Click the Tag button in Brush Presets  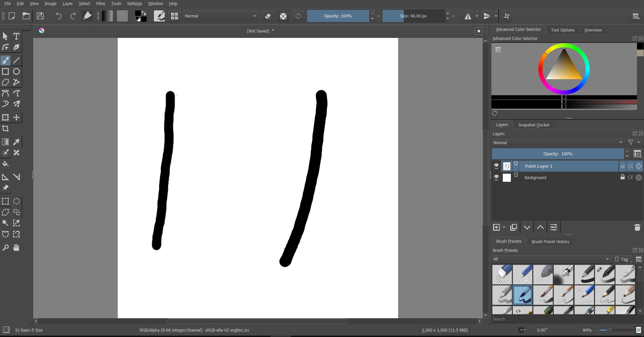pyautogui.click(x=622, y=259)
